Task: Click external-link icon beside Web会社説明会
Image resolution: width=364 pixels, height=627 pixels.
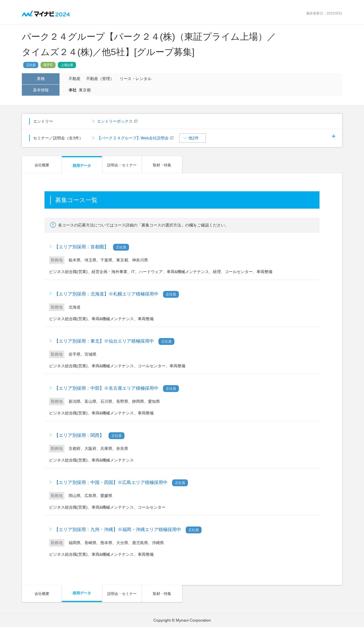Action: coord(172,138)
